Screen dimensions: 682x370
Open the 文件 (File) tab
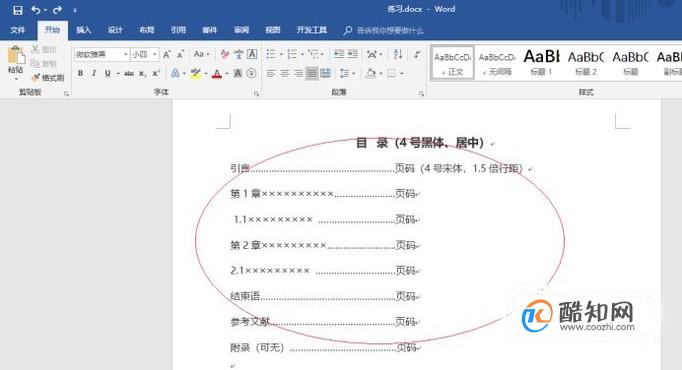tap(18, 30)
